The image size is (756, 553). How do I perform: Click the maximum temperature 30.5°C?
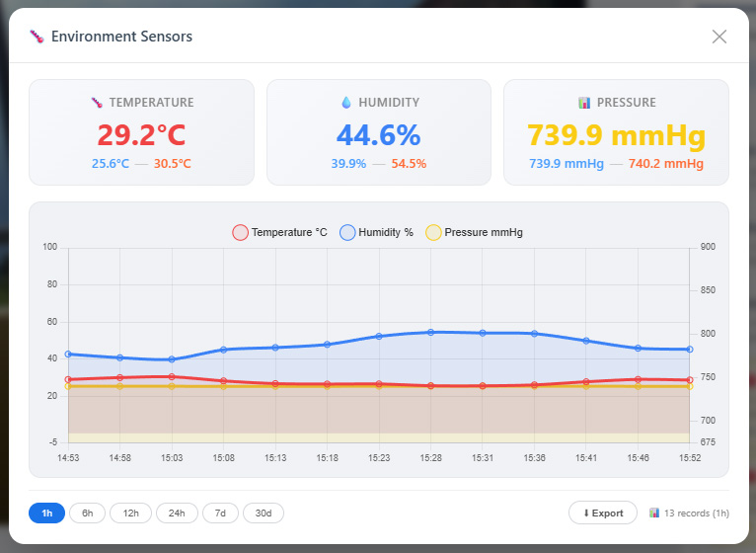point(173,164)
